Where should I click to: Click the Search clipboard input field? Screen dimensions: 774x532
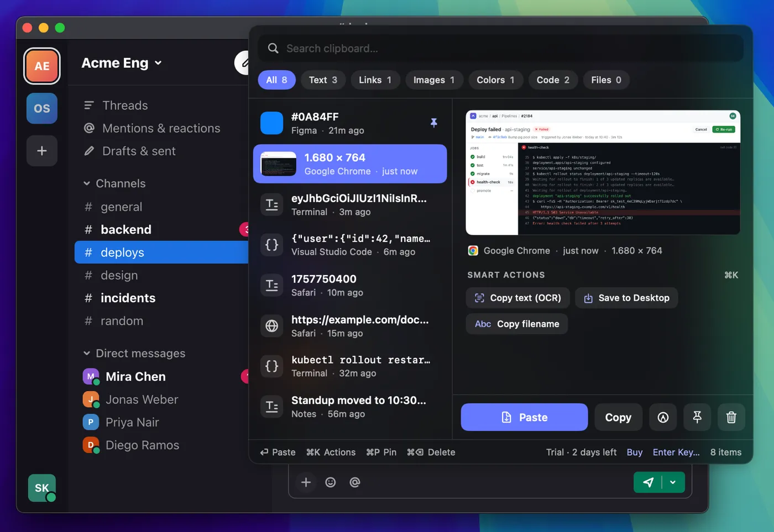(x=500, y=49)
